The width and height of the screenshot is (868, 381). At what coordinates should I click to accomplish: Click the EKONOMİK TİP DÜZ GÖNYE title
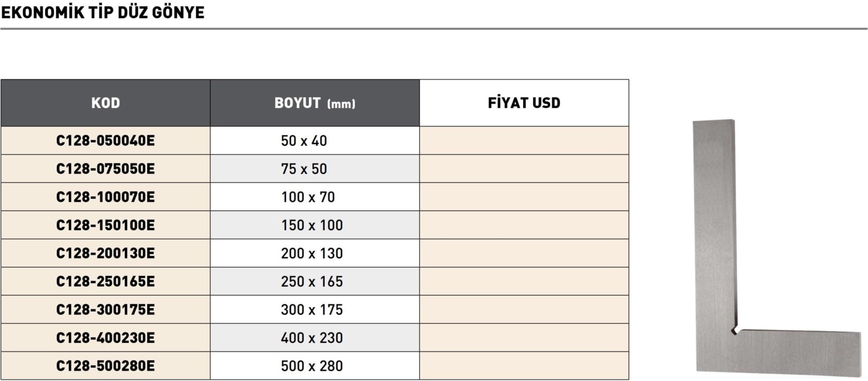tap(102, 13)
